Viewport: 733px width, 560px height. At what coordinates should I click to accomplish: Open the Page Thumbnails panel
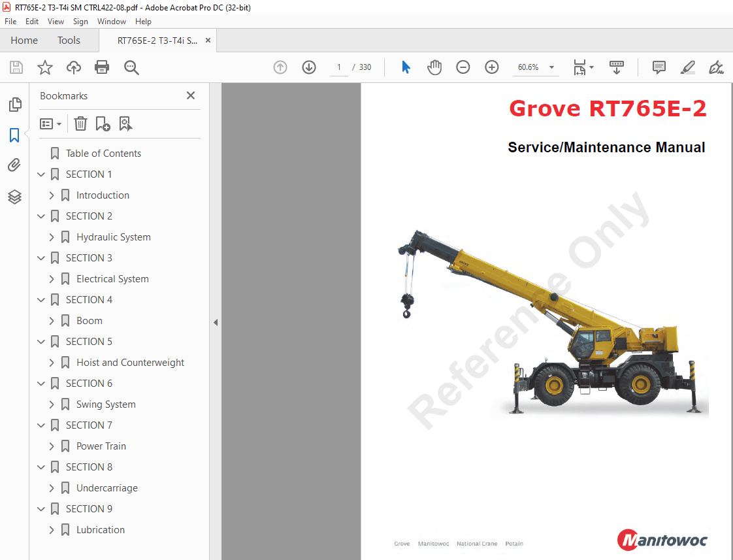pos(15,105)
